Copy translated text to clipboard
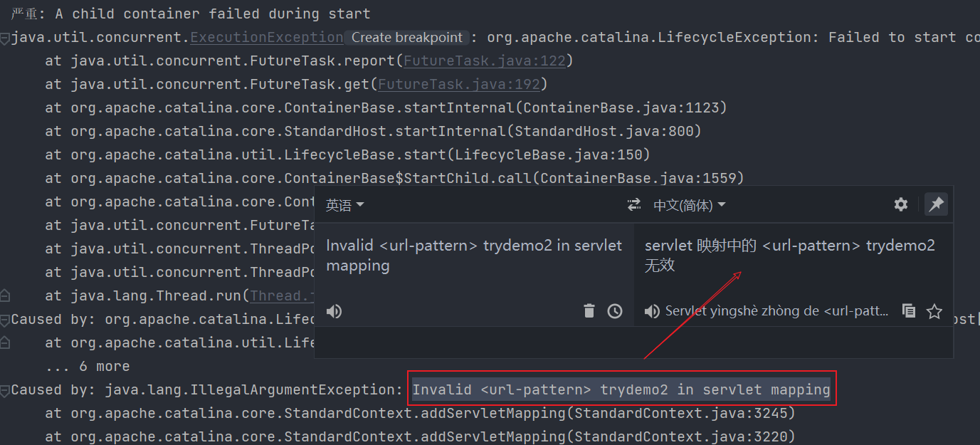Viewport: 980px width, 445px height. click(x=909, y=311)
